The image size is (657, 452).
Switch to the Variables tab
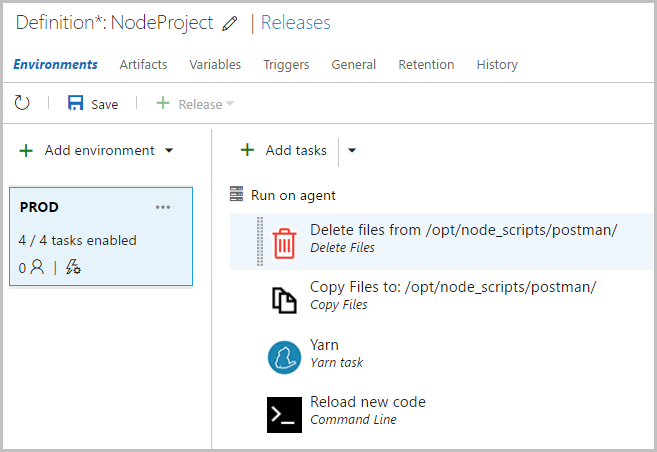215,64
